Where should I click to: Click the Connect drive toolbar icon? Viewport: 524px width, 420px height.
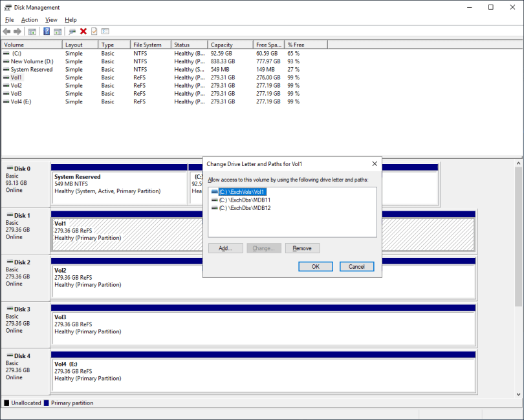coord(72,31)
